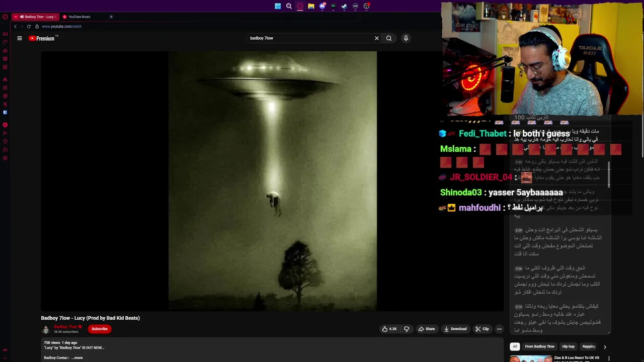Image resolution: width=644 pixels, height=362 pixels.
Task: Open extensions cube in Opera sidebar
Action: 5,150
